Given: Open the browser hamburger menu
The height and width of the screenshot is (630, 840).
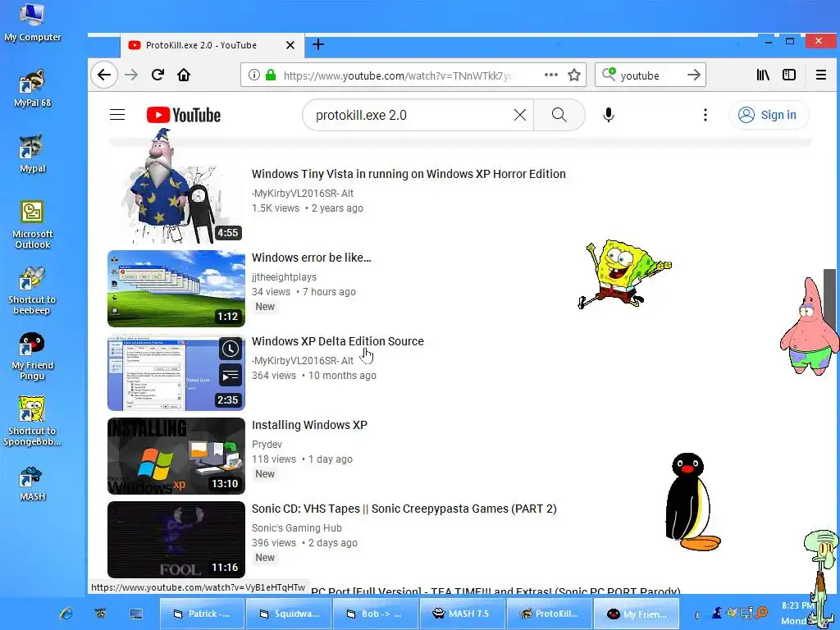Looking at the screenshot, I should tap(820, 75).
